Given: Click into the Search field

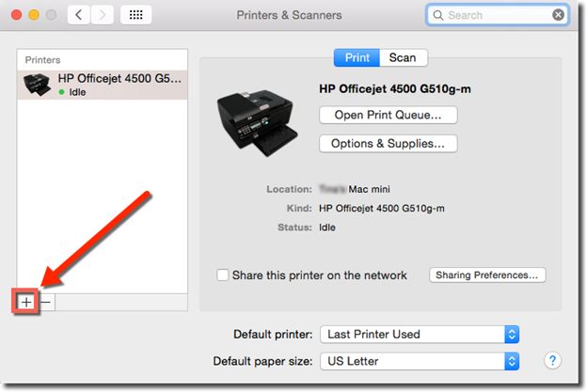Looking at the screenshot, I should [x=497, y=15].
